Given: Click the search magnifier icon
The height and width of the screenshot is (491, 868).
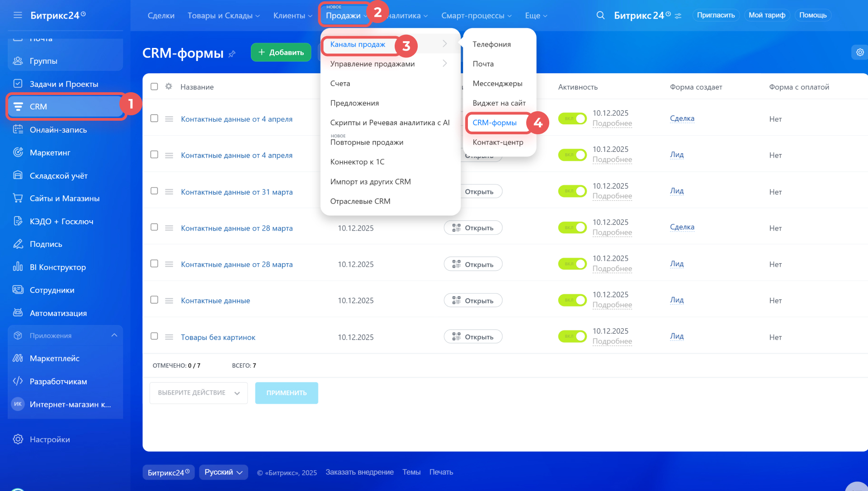Looking at the screenshot, I should (600, 15).
